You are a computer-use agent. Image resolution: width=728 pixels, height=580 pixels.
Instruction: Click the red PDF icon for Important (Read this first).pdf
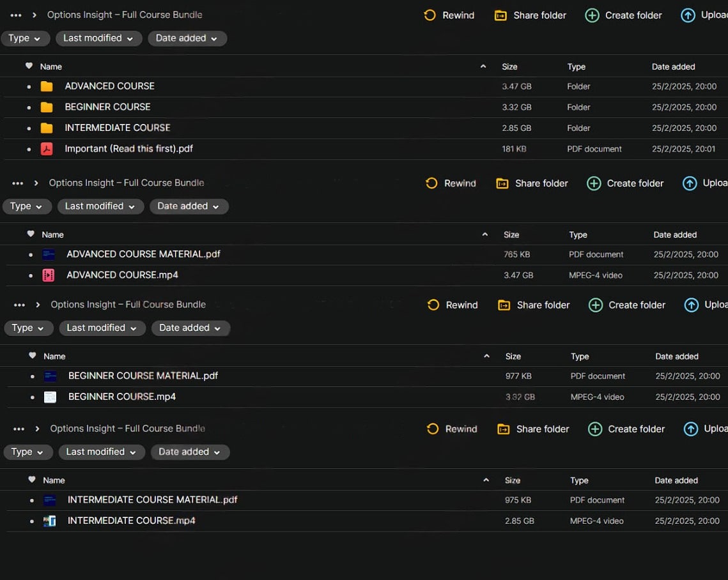coord(47,149)
